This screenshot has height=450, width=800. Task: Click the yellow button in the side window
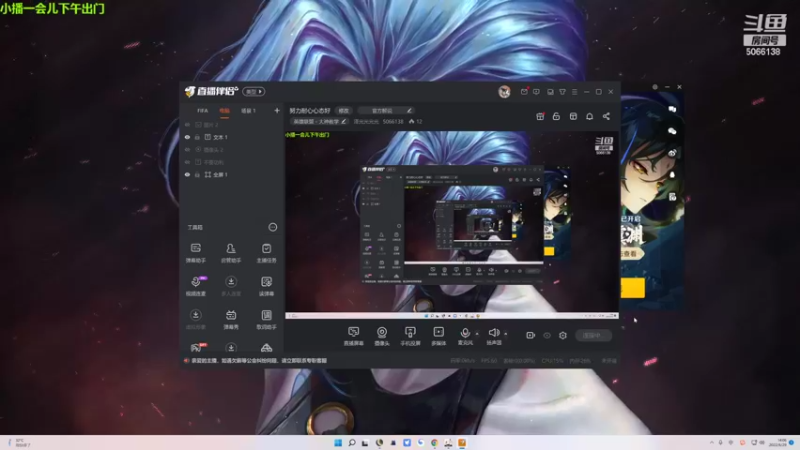(633, 288)
